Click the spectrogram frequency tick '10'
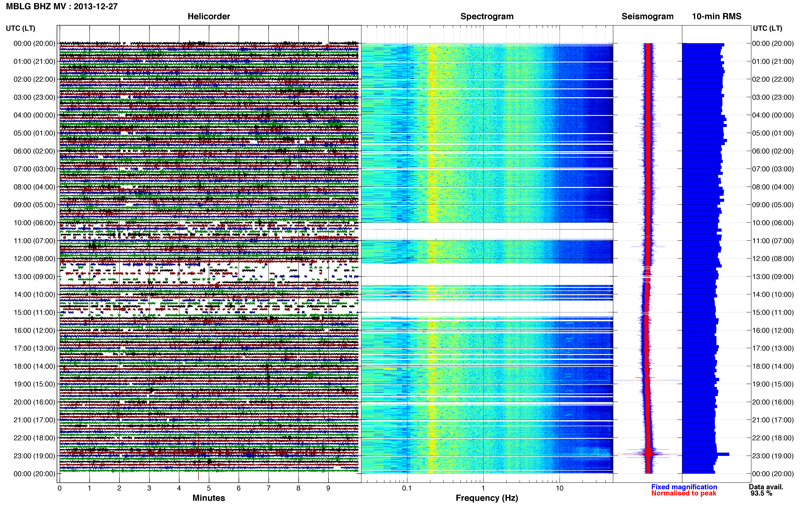 [x=559, y=488]
